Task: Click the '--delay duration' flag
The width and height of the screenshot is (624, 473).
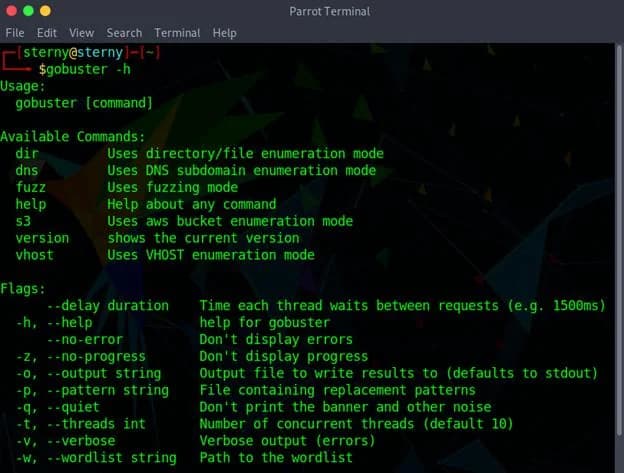Action: coord(108,306)
